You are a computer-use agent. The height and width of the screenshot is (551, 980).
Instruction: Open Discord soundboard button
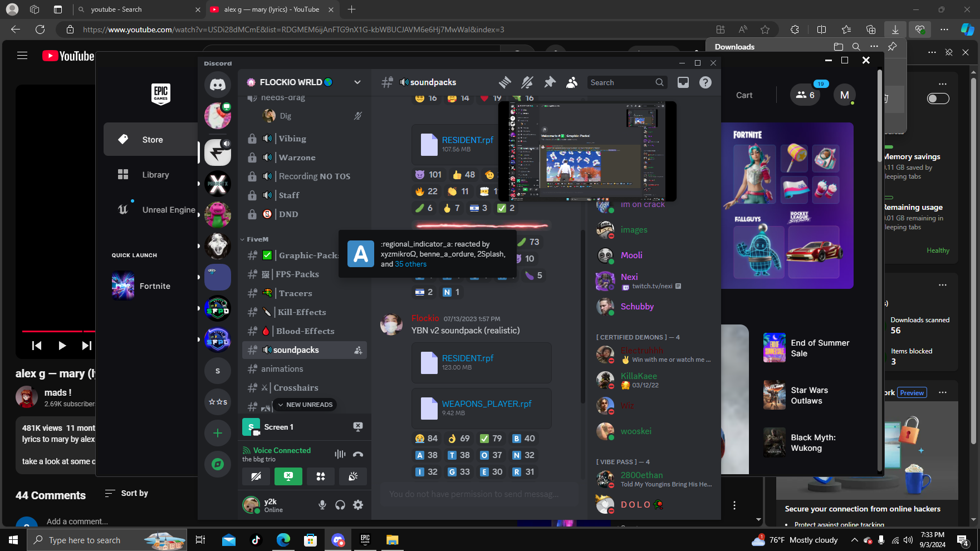[353, 476]
